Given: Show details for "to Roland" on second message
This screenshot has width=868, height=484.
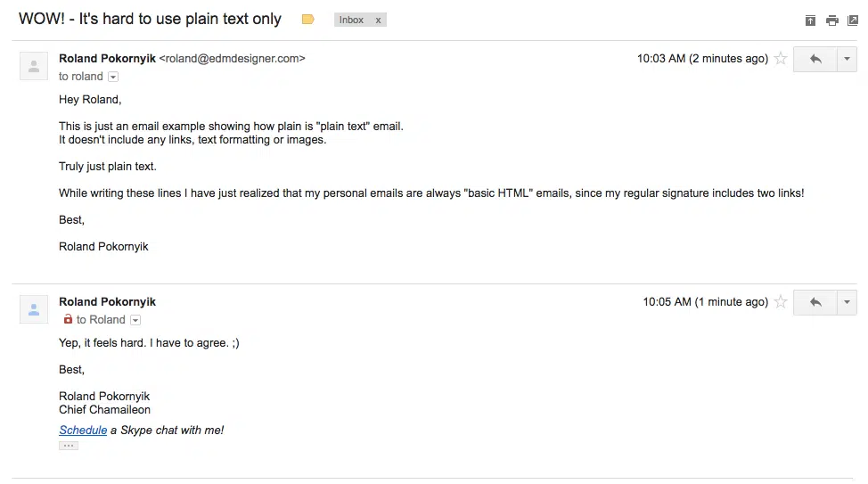Looking at the screenshot, I should (135, 320).
